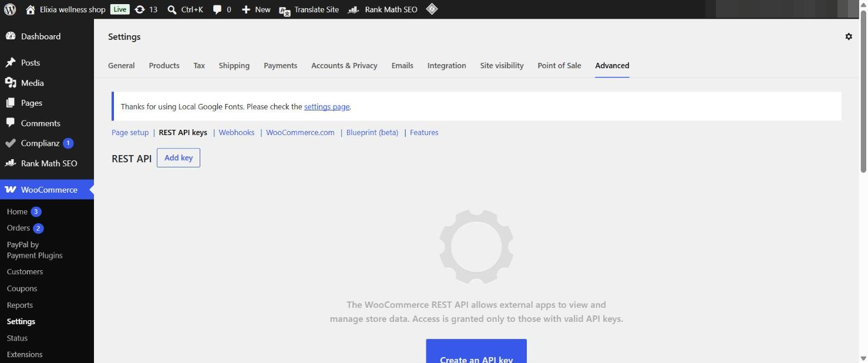868x363 pixels.
Task: Switch to Point of Sale tab
Action: coord(559,66)
